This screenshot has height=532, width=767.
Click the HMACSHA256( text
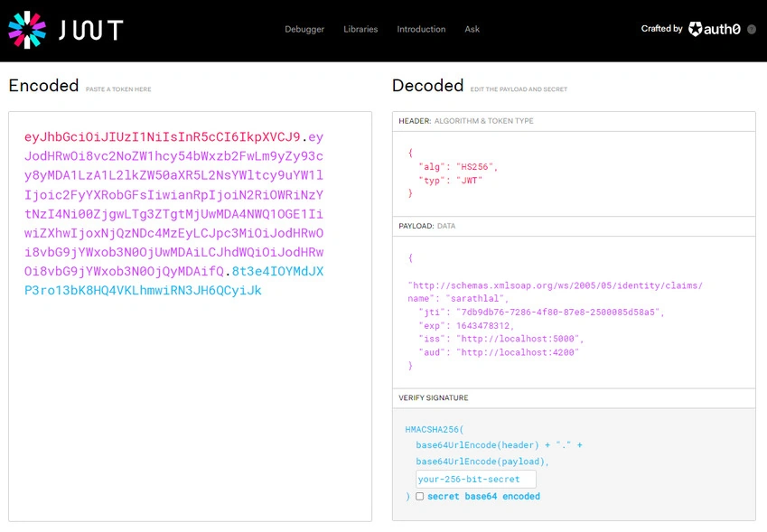(434, 429)
